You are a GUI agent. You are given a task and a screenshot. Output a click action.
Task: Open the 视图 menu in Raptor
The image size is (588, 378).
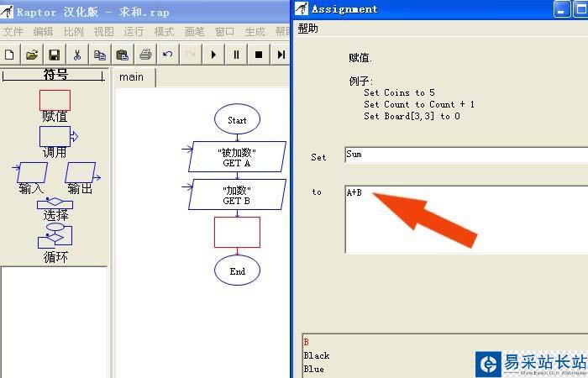(103, 32)
